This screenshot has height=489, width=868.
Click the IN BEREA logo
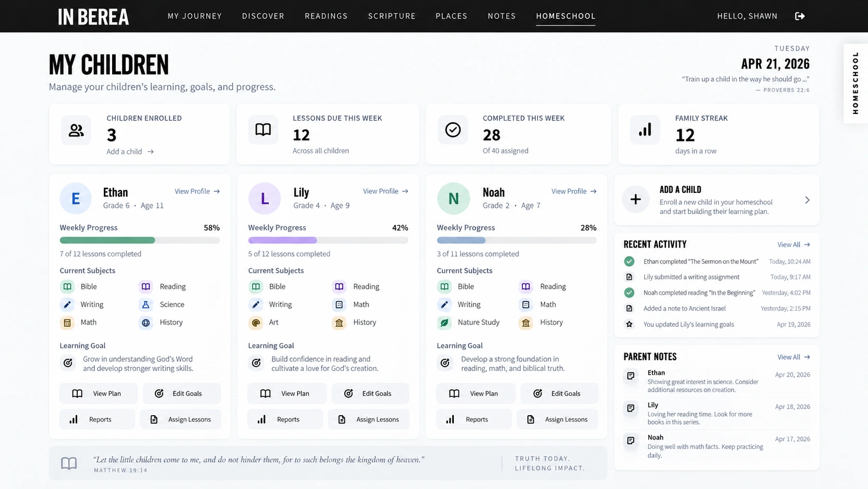tap(93, 17)
